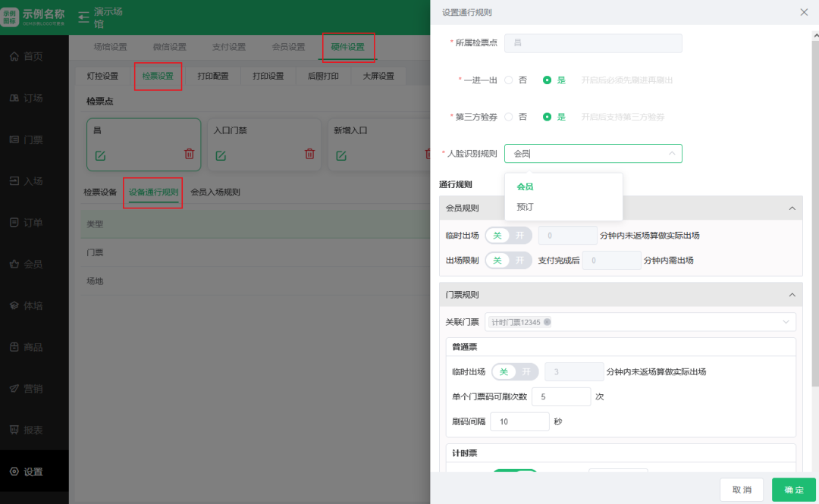
Task: Confirm settings with the 确定 button
Action: 793,490
